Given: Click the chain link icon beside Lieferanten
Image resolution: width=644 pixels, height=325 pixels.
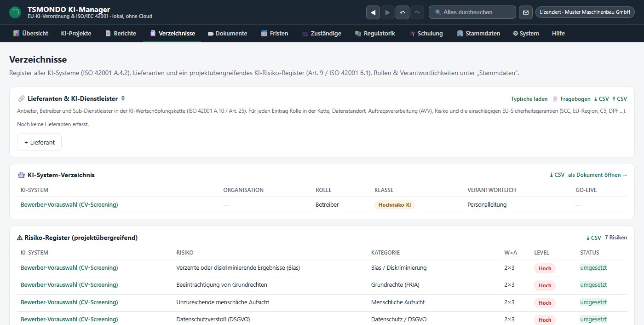Looking at the screenshot, I should tap(21, 99).
